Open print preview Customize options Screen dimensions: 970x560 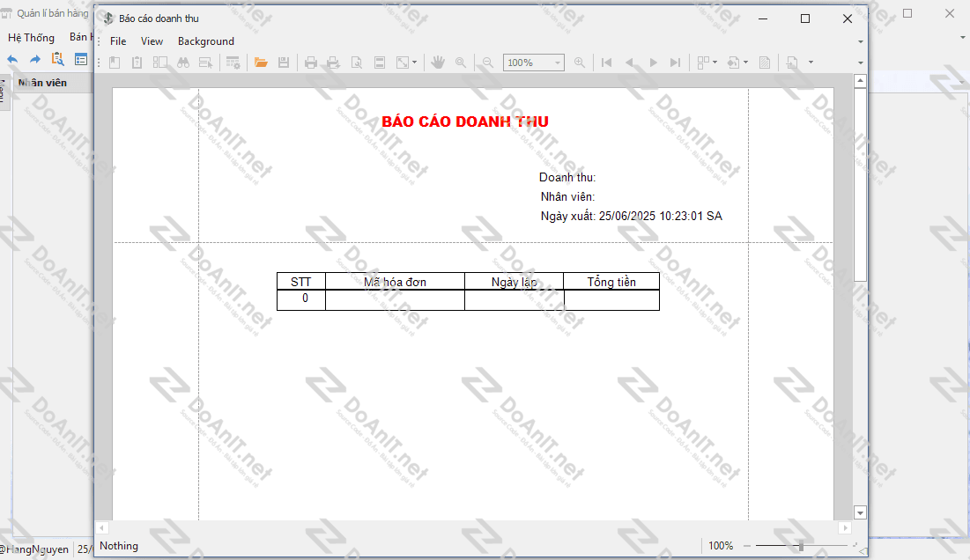click(233, 63)
